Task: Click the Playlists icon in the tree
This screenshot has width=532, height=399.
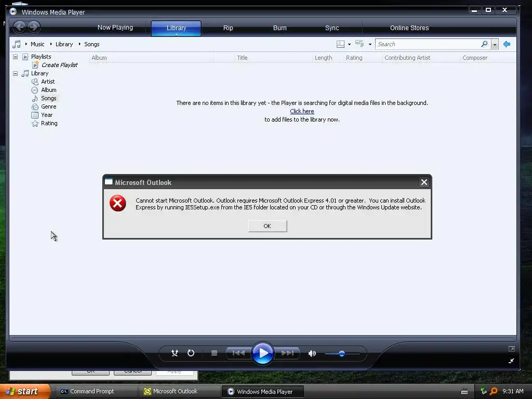Action: coord(25,57)
